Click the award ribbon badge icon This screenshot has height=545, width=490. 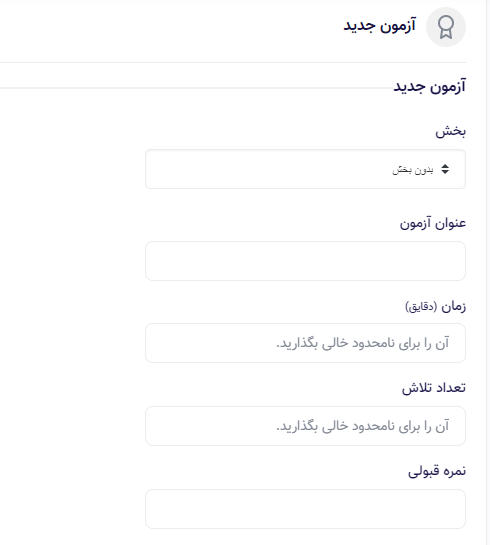point(446,27)
